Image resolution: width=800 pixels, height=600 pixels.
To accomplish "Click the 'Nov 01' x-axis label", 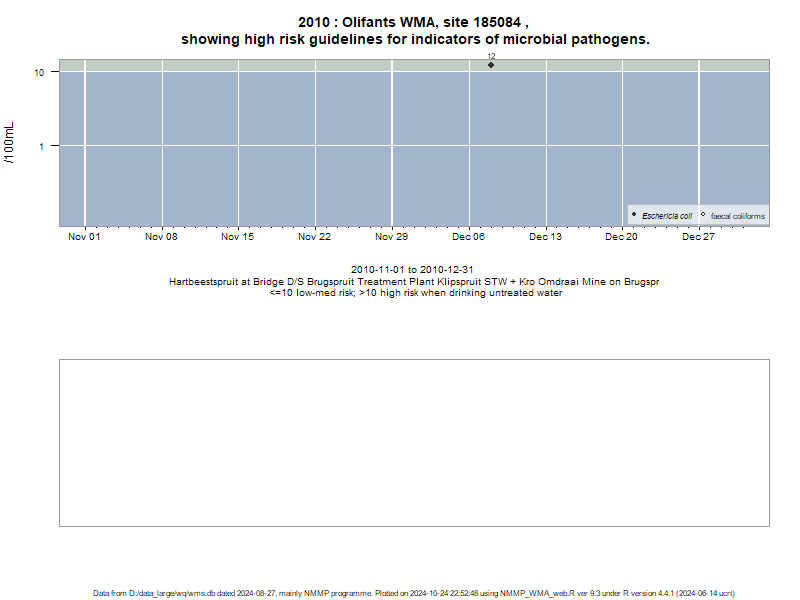I will pos(84,237).
